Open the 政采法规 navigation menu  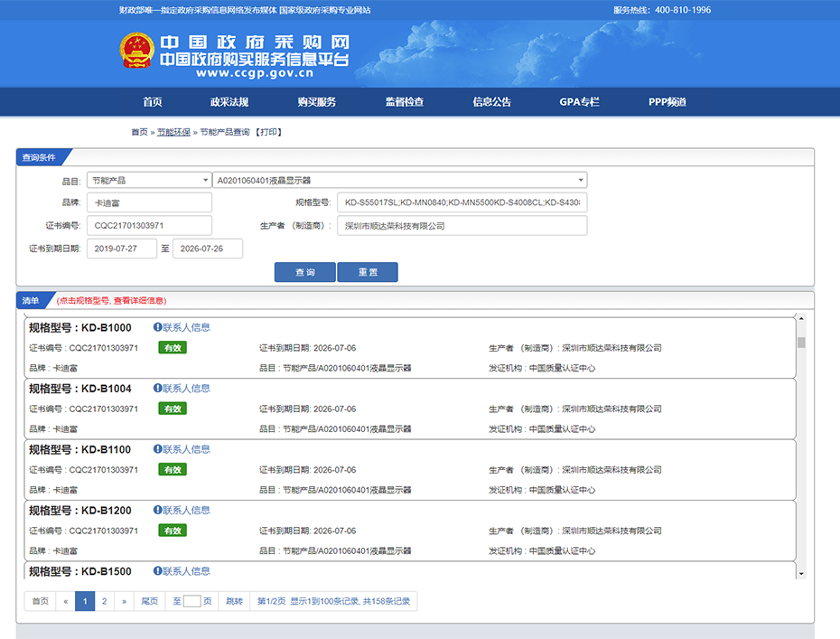(229, 102)
